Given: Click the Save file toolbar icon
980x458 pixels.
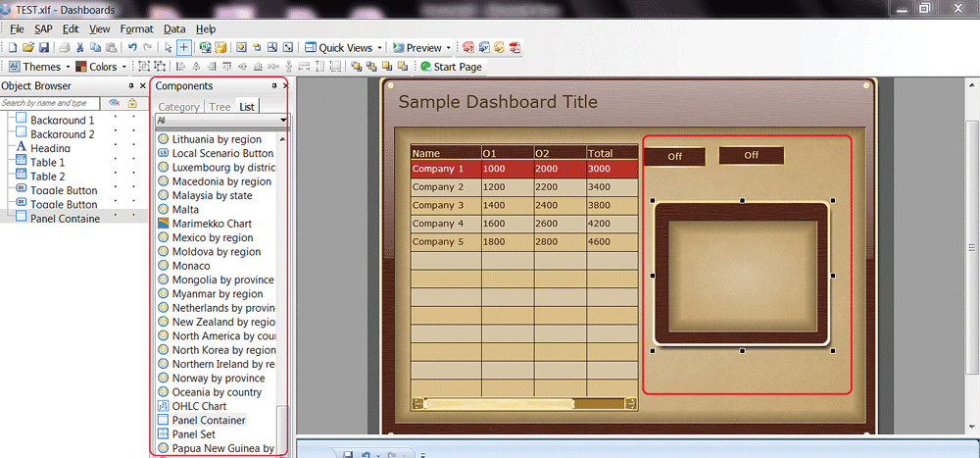Looking at the screenshot, I should coord(43,47).
